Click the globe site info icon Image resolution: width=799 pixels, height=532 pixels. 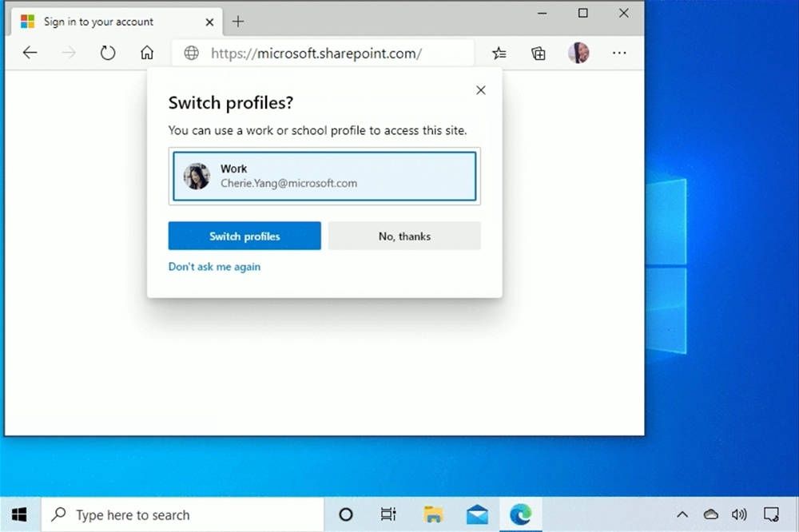click(x=191, y=53)
